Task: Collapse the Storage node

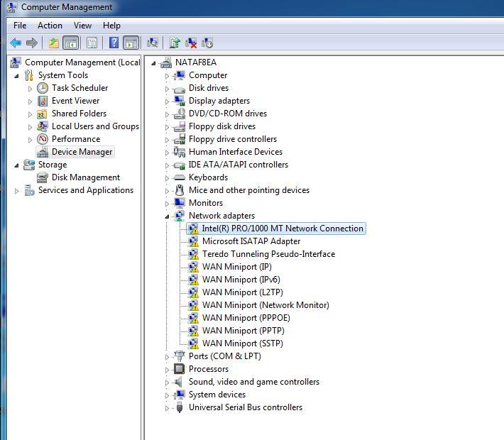Action: point(16,165)
